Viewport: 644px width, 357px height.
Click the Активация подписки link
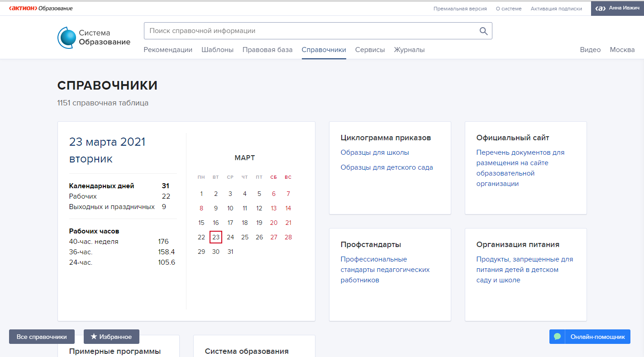(556, 9)
